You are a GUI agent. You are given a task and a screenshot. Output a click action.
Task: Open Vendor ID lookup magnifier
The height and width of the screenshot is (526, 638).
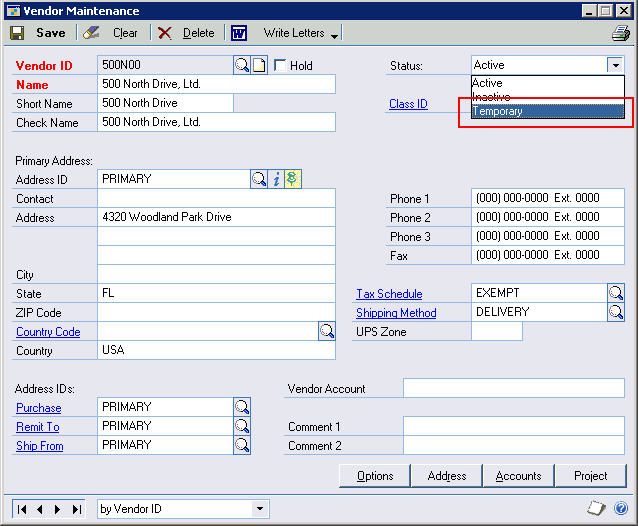pos(242,65)
